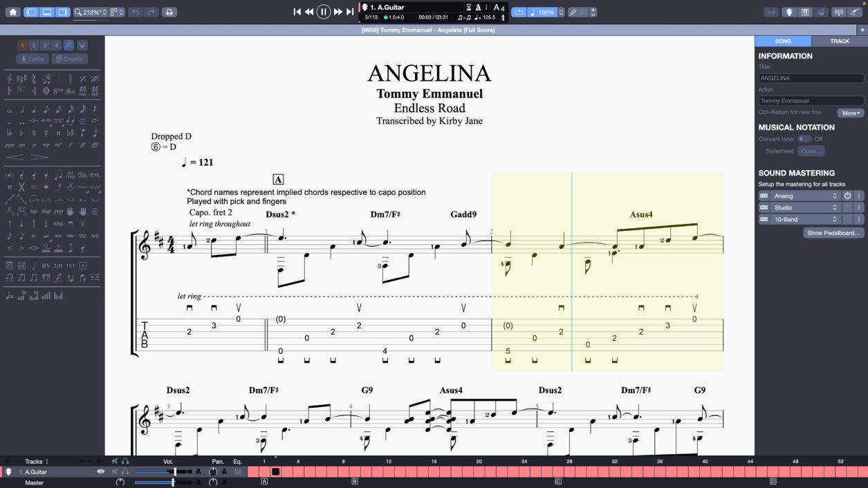The width and height of the screenshot is (868, 488).
Task: Expand the More dropdown in the Information panel
Action: pos(850,113)
